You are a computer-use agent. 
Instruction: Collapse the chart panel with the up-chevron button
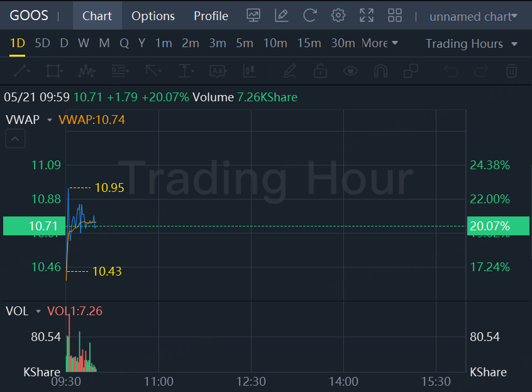tap(15, 138)
